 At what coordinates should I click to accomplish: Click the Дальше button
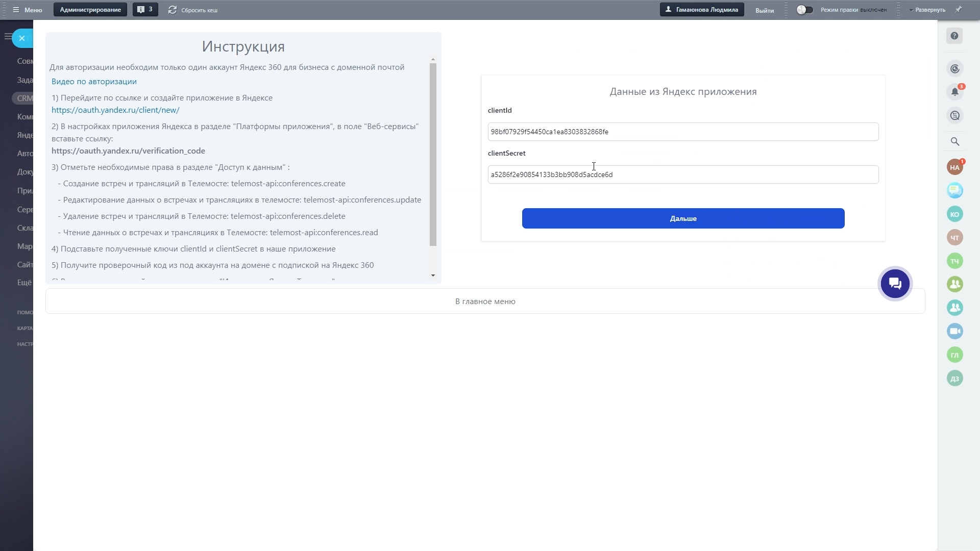tap(683, 218)
